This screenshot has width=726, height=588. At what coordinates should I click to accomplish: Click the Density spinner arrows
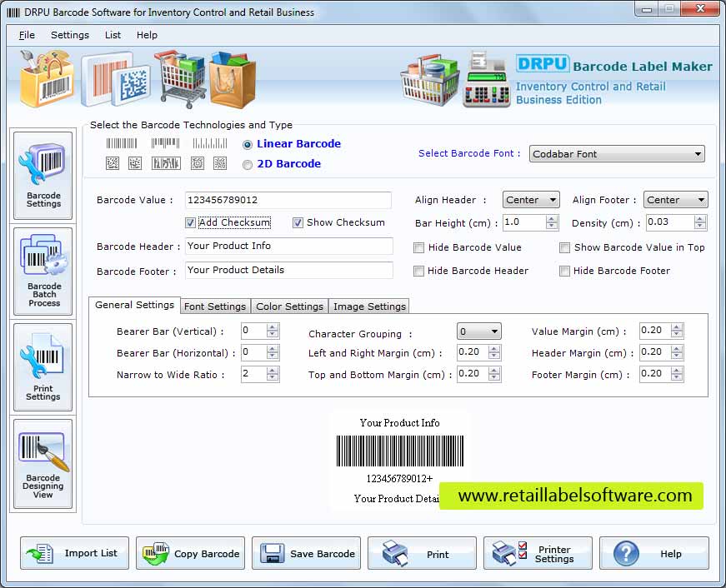click(x=700, y=222)
